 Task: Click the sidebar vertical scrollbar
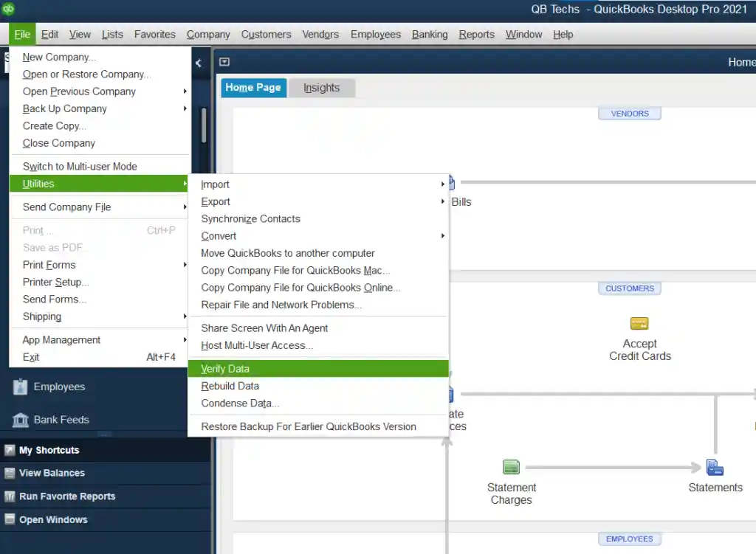pos(204,125)
